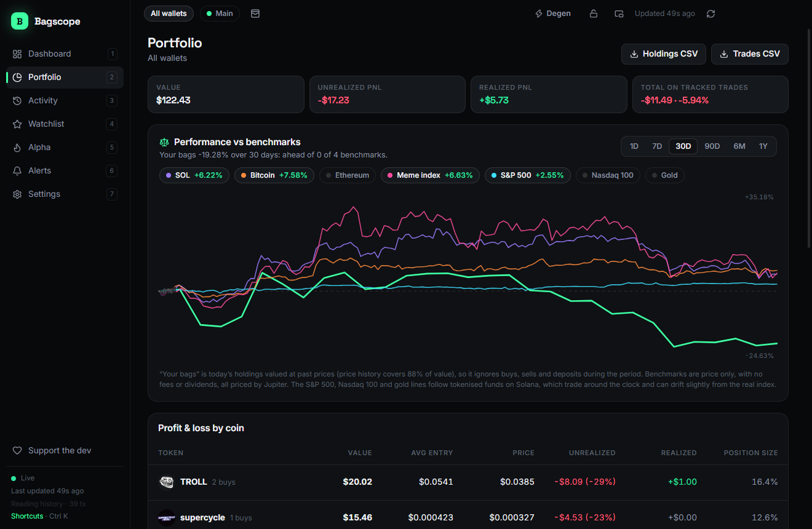Enable the Nasdaq 100 benchmark chip
Image resolution: width=812 pixels, height=529 pixels.
[608, 175]
